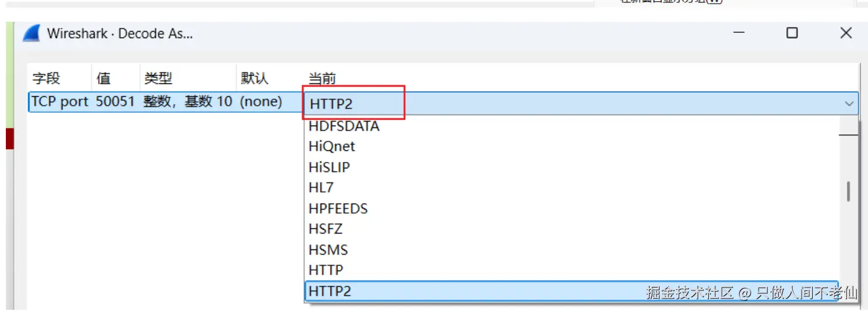Viewport: 868px width, 311px height.
Task: Select HSFZ protocol entry
Action: pos(325,229)
